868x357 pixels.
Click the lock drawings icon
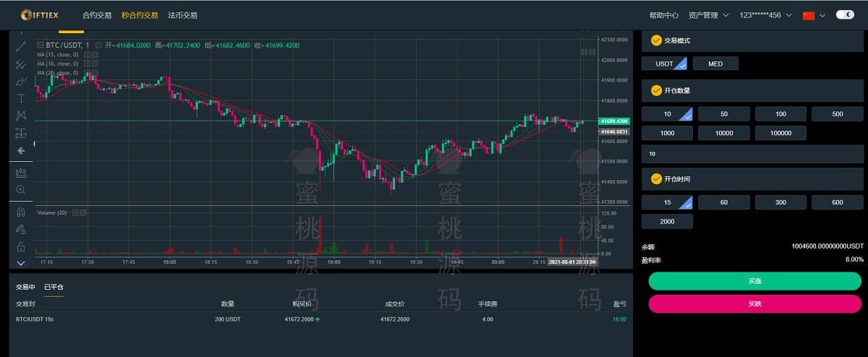click(x=20, y=246)
